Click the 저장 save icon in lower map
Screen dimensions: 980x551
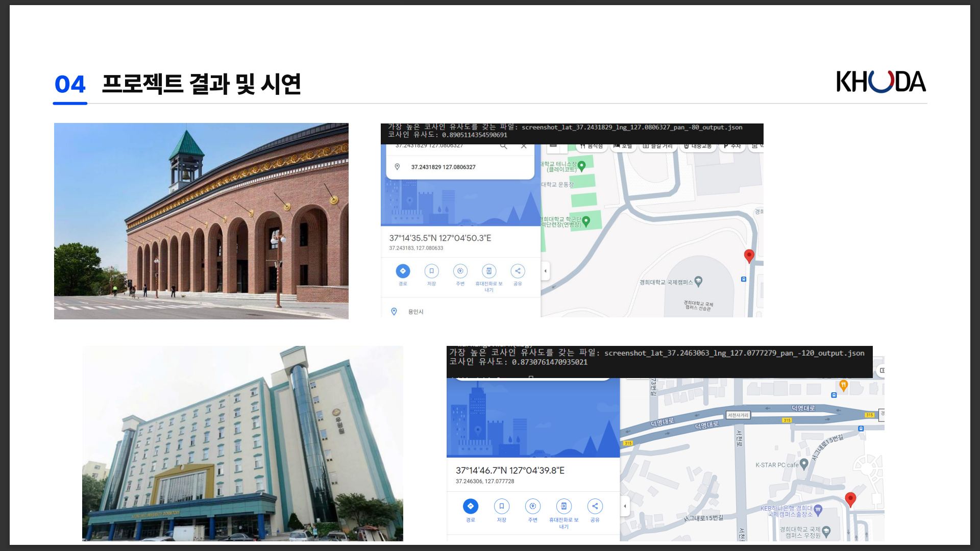click(502, 506)
